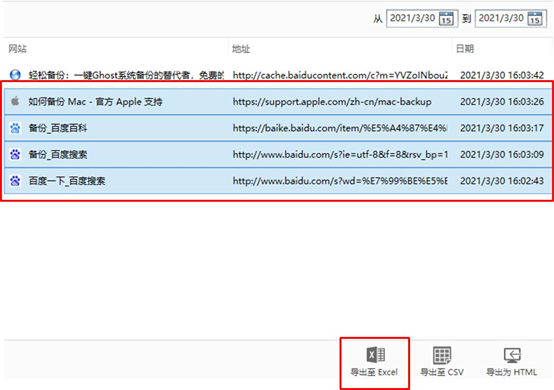Image resolution: width=554 pixels, height=390 pixels.
Task: Click the globe icon of the 轻松备份 row
Action: [x=15, y=75]
